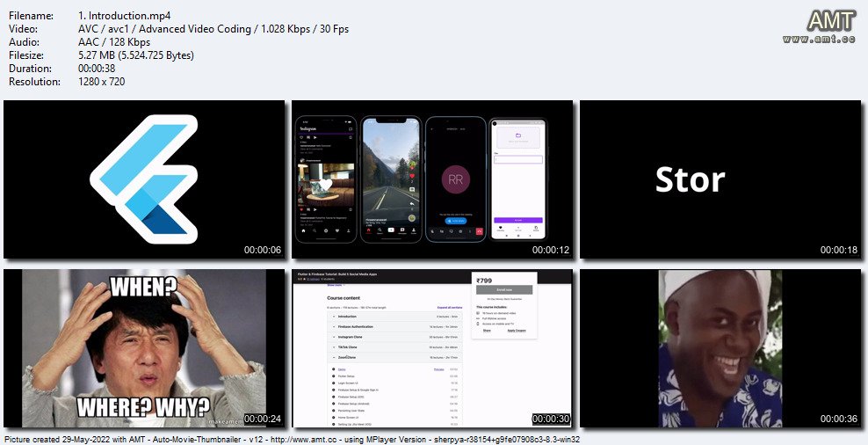Collapse the Zoom Clone section

(x=395, y=357)
